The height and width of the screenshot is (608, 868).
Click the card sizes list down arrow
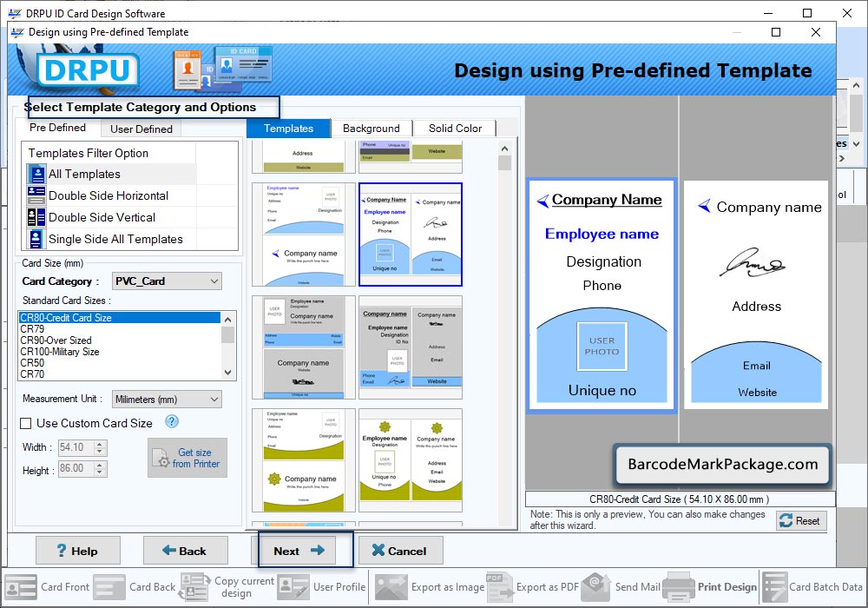227,373
